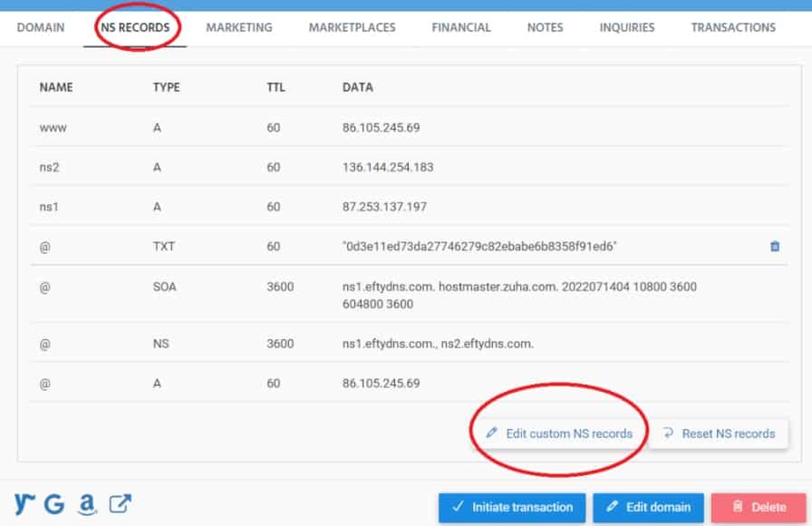
Task: Click the SOA row's 3600 TTL value
Action: click(x=280, y=287)
